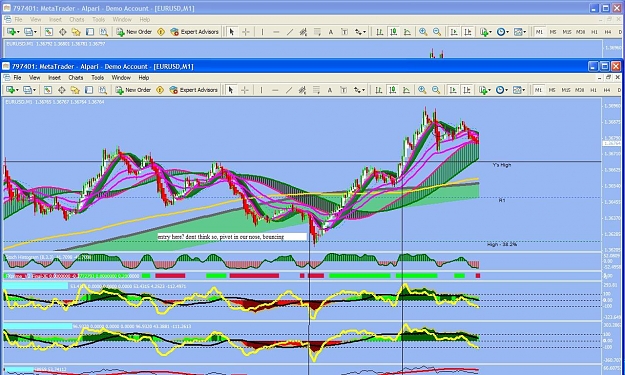Open Help menu in back window

pyautogui.click(x=144, y=19)
